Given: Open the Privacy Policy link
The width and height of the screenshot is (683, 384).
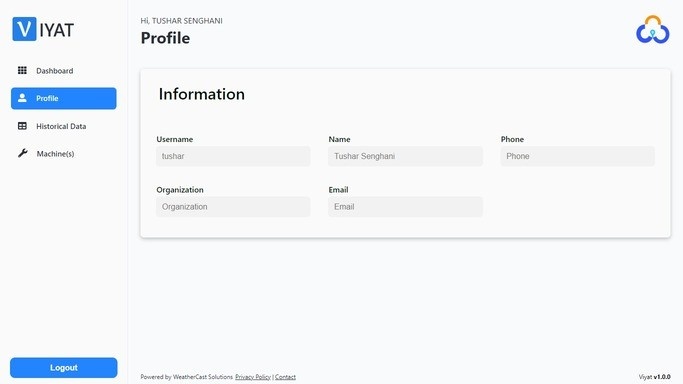Looking at the screenshot, I should pos(253,377).
